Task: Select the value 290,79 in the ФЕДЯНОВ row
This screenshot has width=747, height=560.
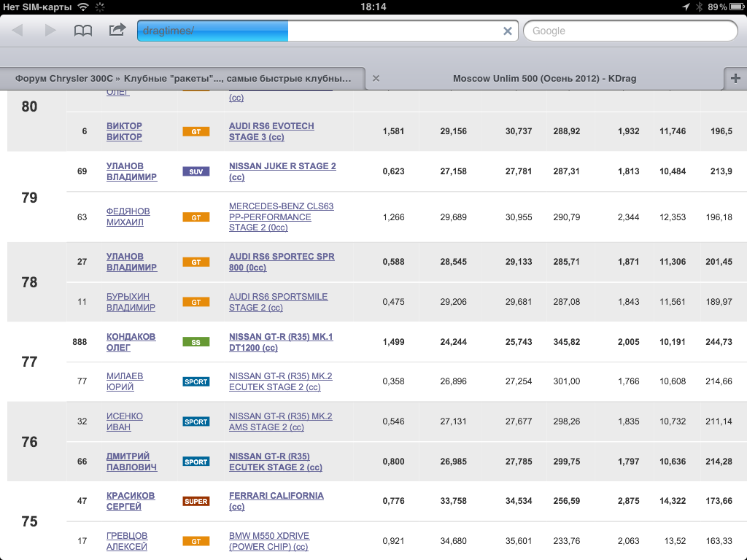Action: (567, 217)
